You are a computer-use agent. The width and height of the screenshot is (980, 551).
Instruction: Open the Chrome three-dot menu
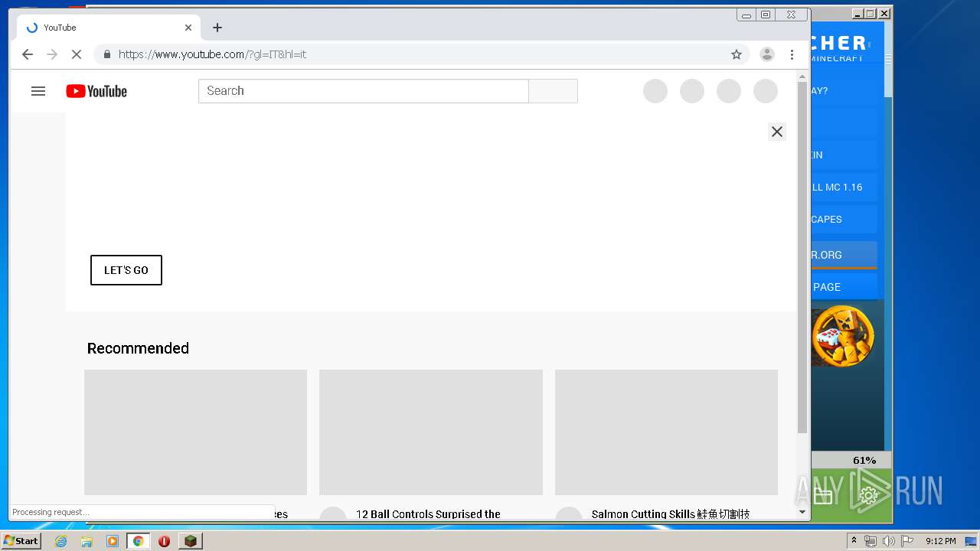click(x=792, y=54)
